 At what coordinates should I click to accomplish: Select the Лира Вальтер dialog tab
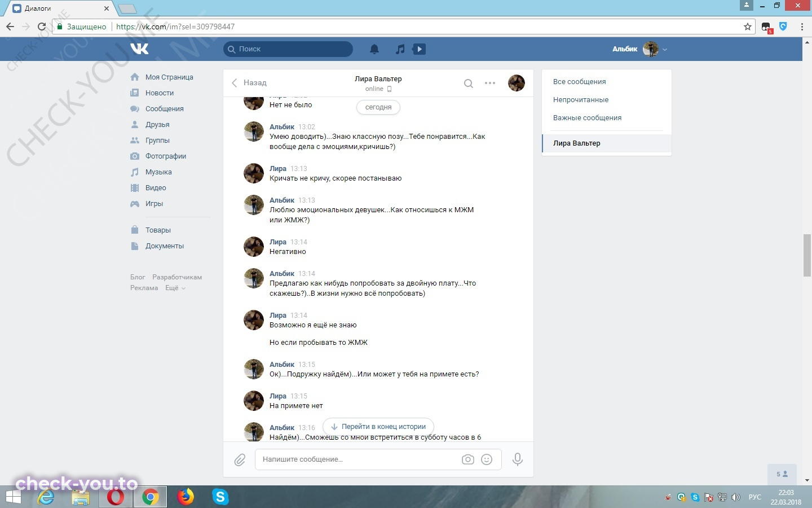607,143
